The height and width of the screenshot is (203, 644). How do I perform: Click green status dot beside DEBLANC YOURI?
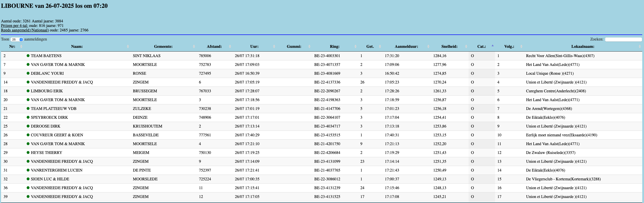(28, 73)
